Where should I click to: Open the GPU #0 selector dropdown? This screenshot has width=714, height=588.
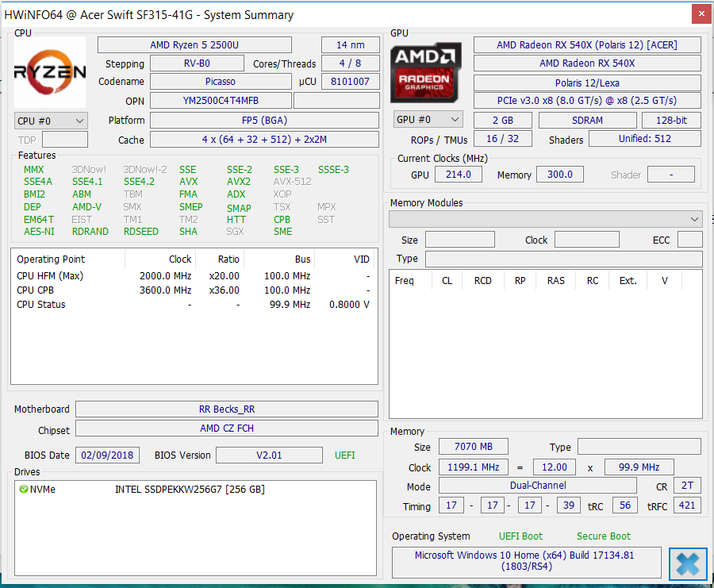coord(428,120)
